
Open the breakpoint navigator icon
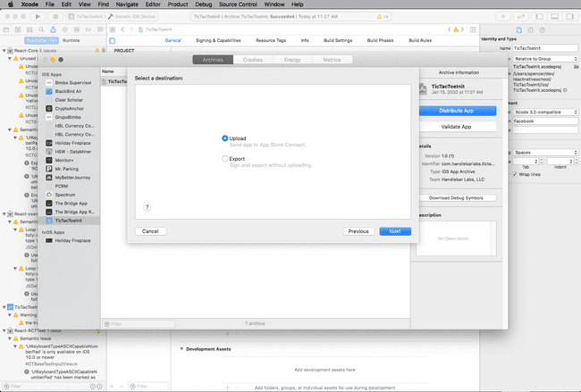pos(88,29)
